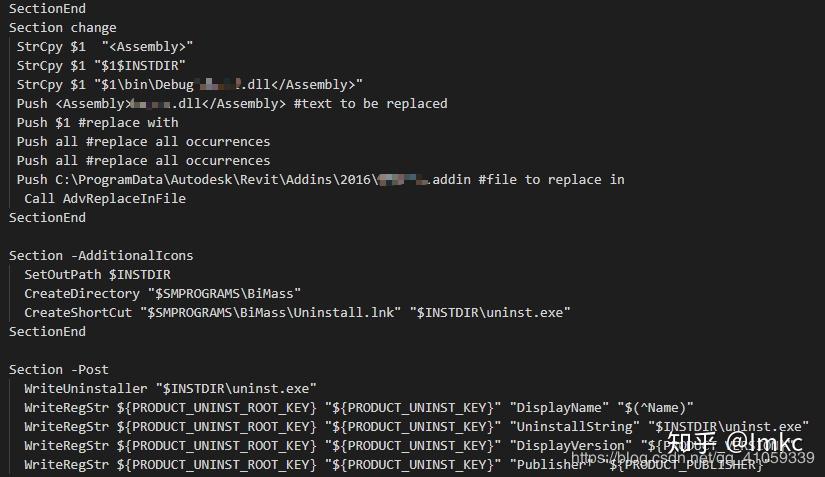Viewport: 825px width, 477px height.
Task: Click the "Section -AdditionalIcons" header
Action: 101,255
